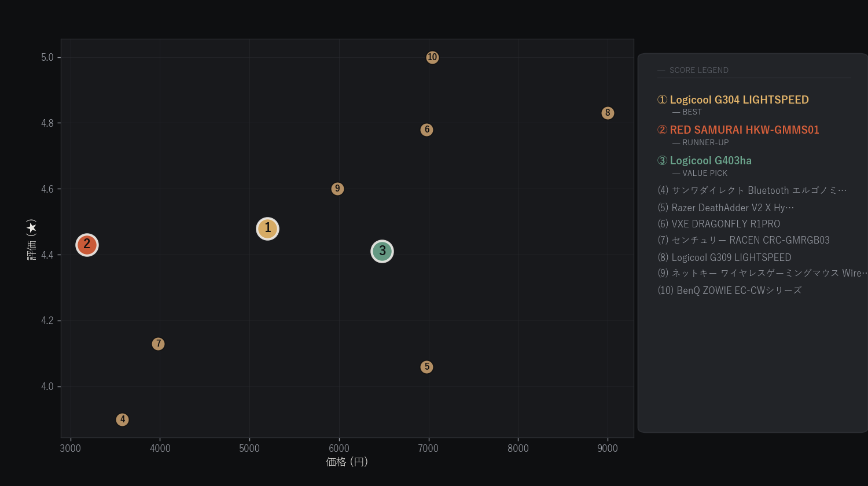Select data point 10 at the 5.0 rating
Screen dimensions: 868x486
point(432,57)
